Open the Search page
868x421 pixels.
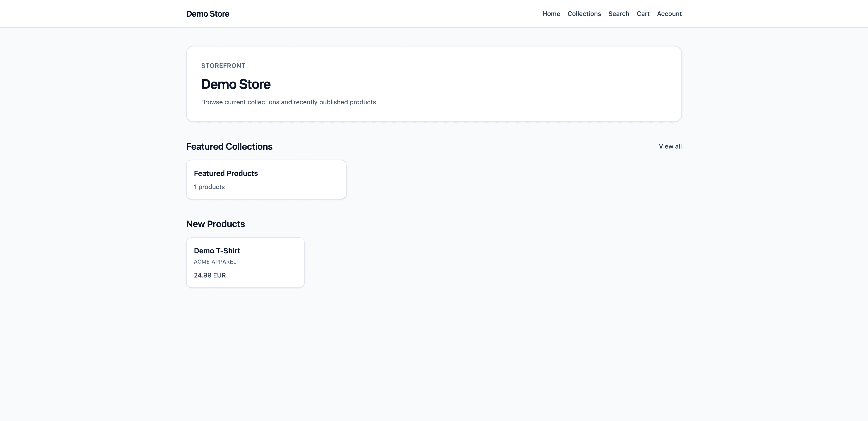[619, 13]
